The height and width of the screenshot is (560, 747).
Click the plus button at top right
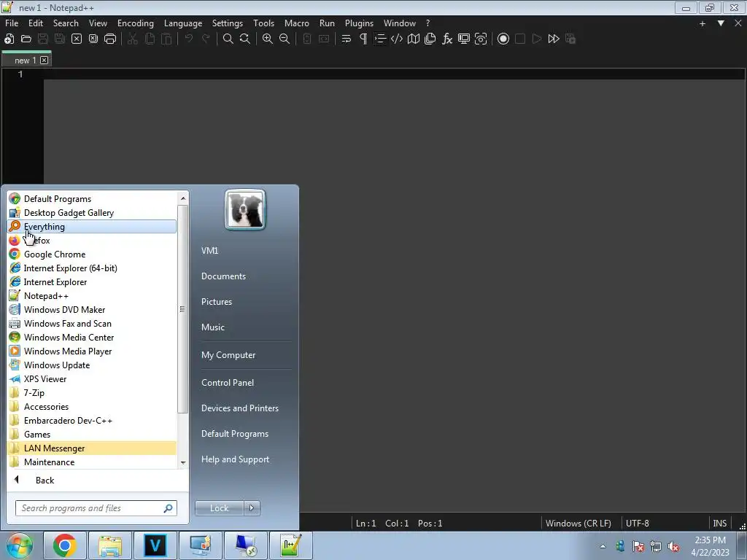point(703,23)
